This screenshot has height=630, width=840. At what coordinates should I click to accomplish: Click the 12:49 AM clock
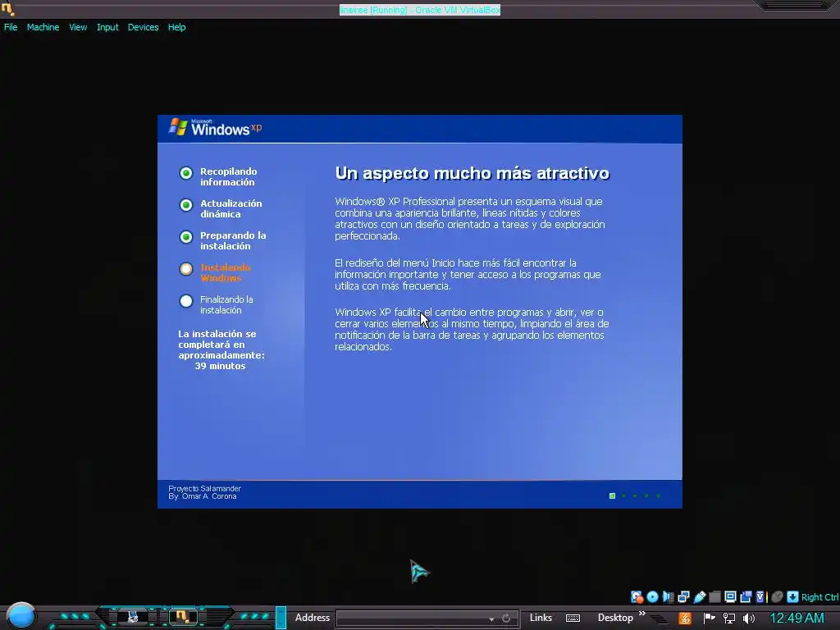[x=797, y=618]
